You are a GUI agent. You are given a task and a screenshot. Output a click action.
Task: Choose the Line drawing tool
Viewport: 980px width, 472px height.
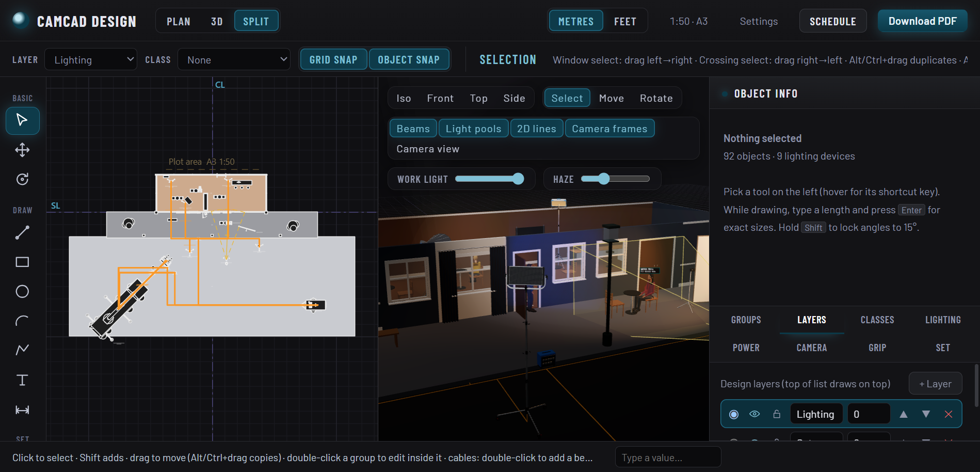click(x=22, y=233)
